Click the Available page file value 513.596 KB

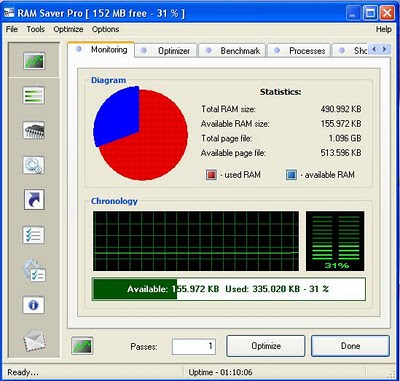click(x=341, y=153)
